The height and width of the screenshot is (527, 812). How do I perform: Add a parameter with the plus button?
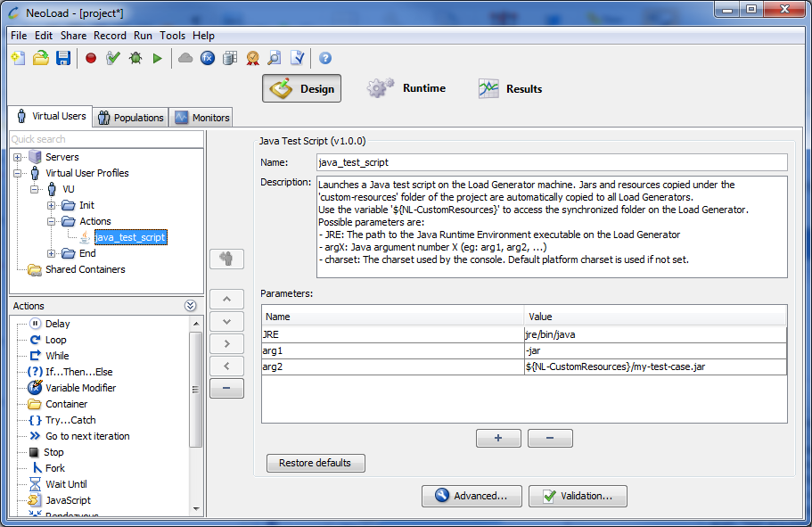click(498, 438)
